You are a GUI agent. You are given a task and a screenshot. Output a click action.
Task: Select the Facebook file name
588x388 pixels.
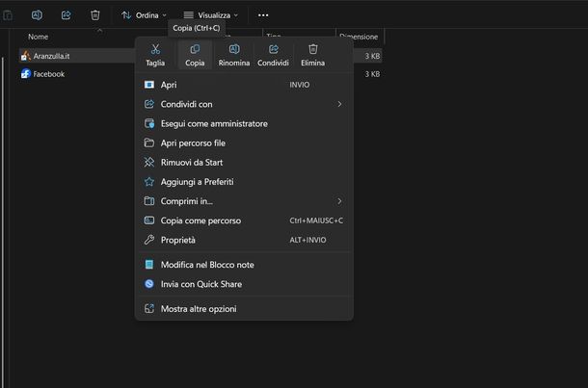(49, 74)
